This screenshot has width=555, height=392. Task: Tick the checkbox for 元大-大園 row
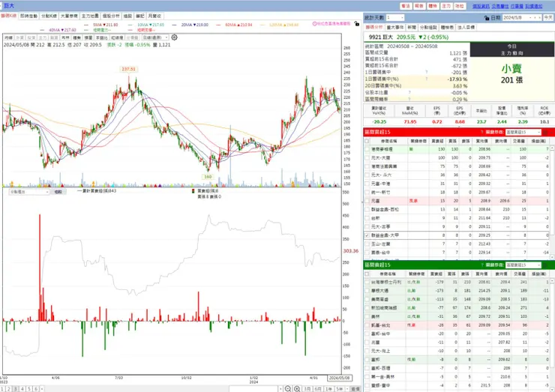pyautogui.click(x=367, y=158)
